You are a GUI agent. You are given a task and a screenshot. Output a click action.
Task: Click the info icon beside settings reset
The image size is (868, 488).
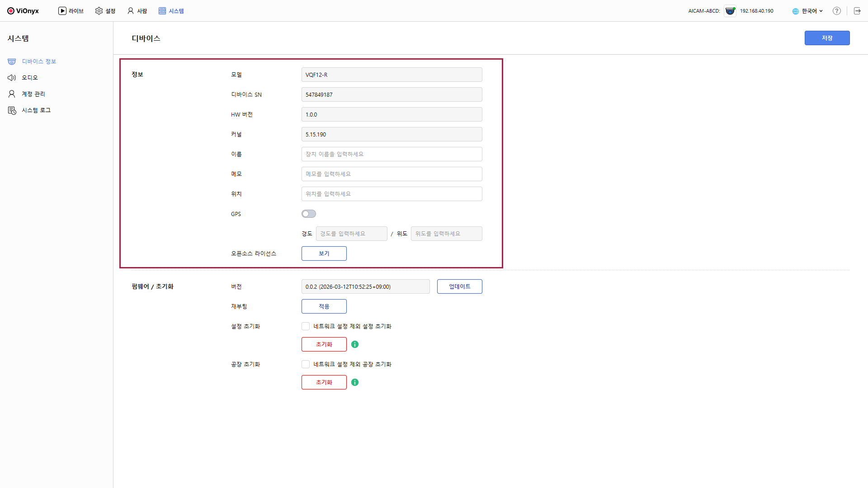pos(355,344)
